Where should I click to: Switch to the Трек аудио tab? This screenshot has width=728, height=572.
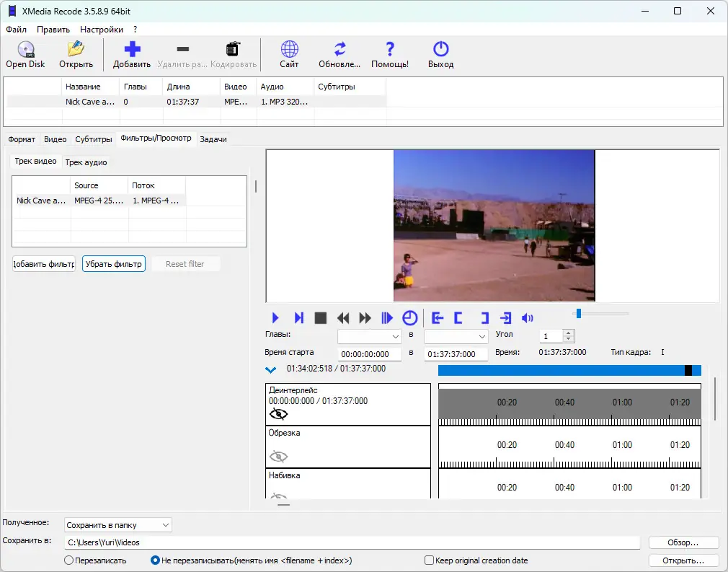pos(86,162)
